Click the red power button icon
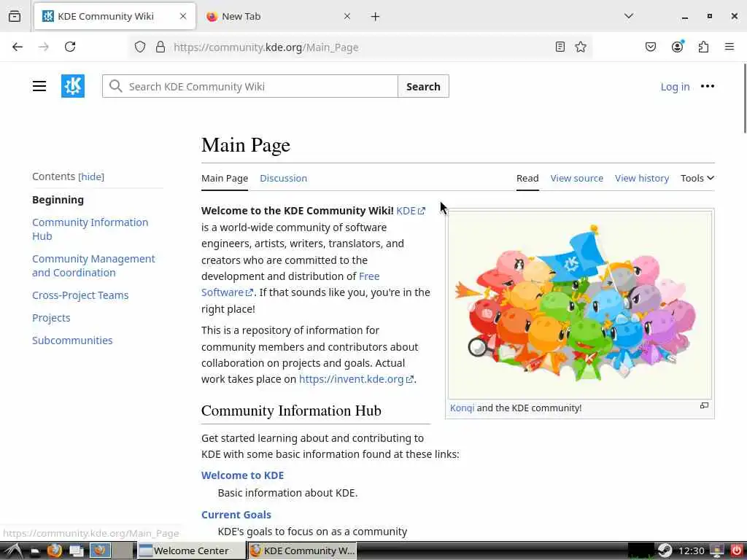Image resolution: width=747 pixels, height=560 pixels. pos(737,551)
